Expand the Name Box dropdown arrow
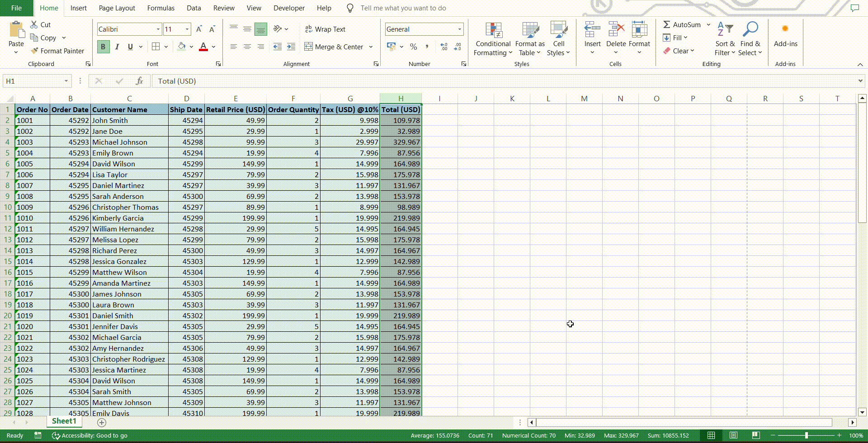Viewport: 868px width, 443px height. click(x=66, y=81)
